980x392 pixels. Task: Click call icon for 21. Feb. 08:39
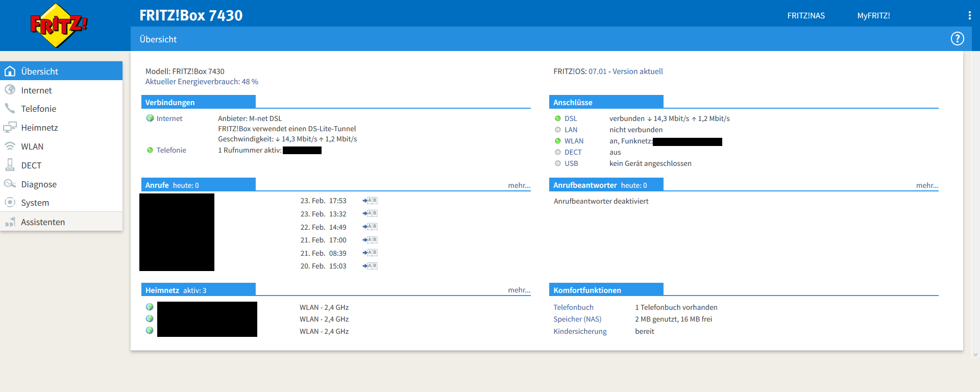(370, 253)
